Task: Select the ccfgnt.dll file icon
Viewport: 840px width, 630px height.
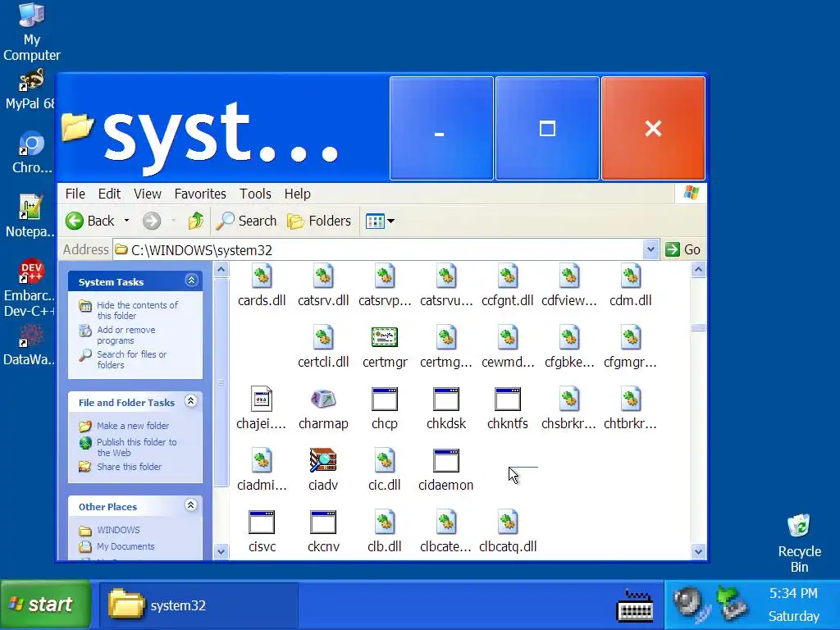Action: [507, 276]
